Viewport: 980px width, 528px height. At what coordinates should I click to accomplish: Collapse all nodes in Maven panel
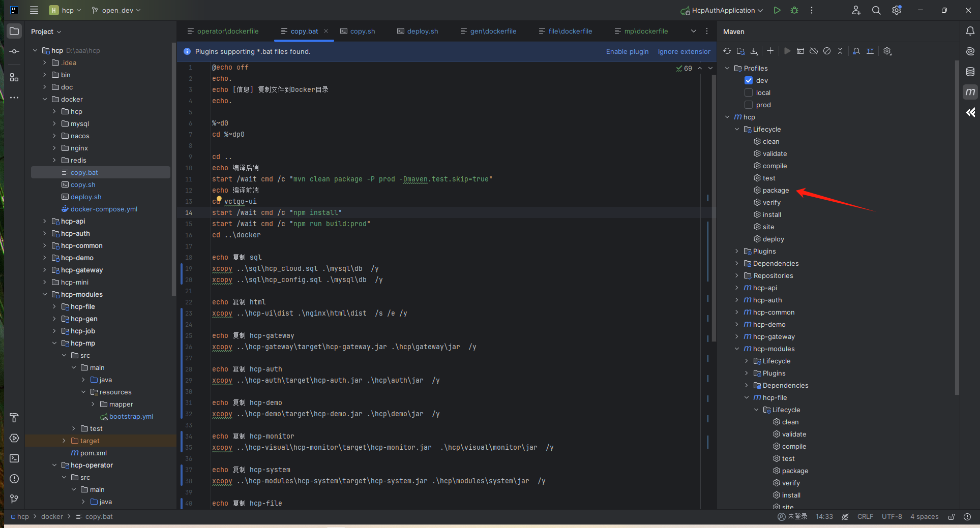(840, 51)
